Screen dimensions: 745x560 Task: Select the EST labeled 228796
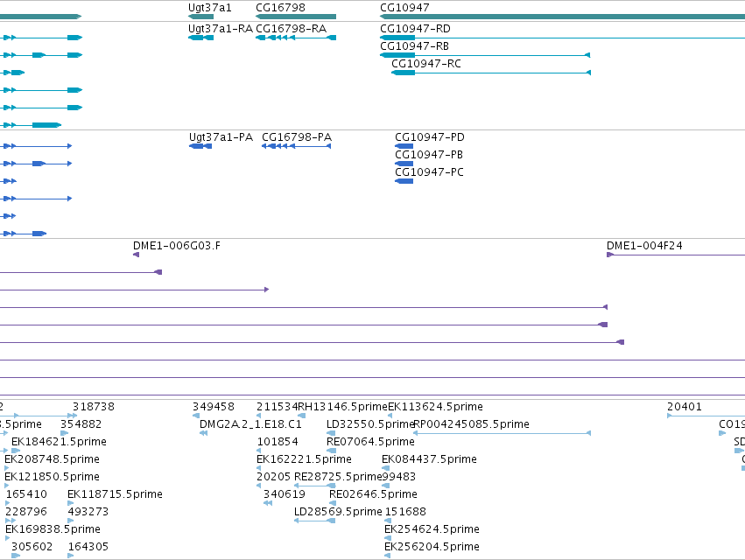click(x=26, y=512)
